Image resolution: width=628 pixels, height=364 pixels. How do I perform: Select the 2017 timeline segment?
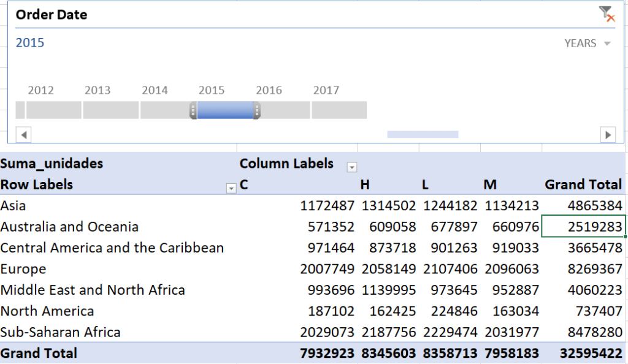pyautogui.click(x=339, y=110)
